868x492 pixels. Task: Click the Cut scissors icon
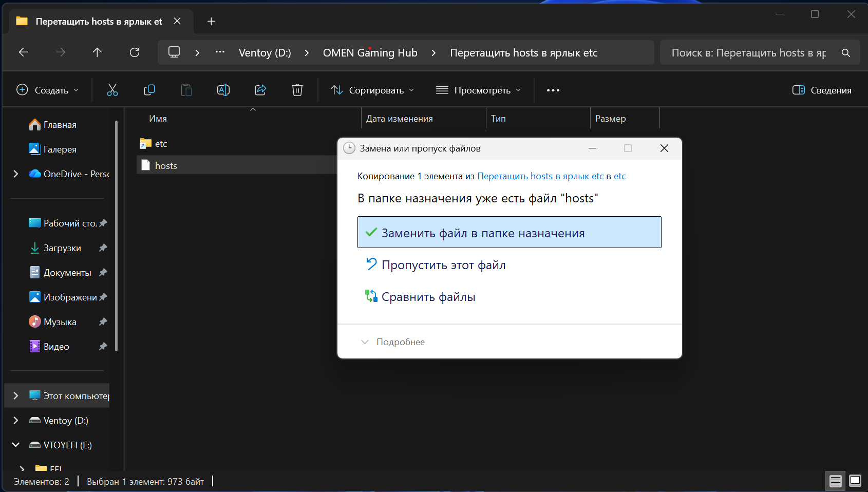[112, 90]
